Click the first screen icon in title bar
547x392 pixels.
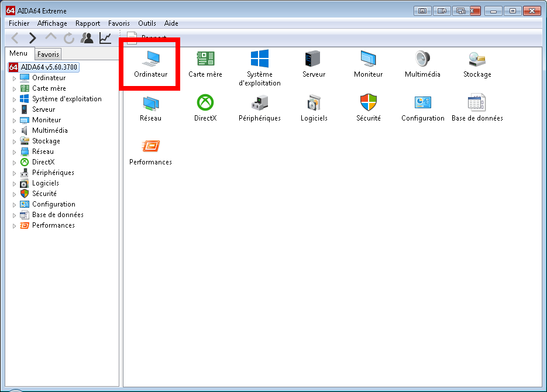pos(422,11)
